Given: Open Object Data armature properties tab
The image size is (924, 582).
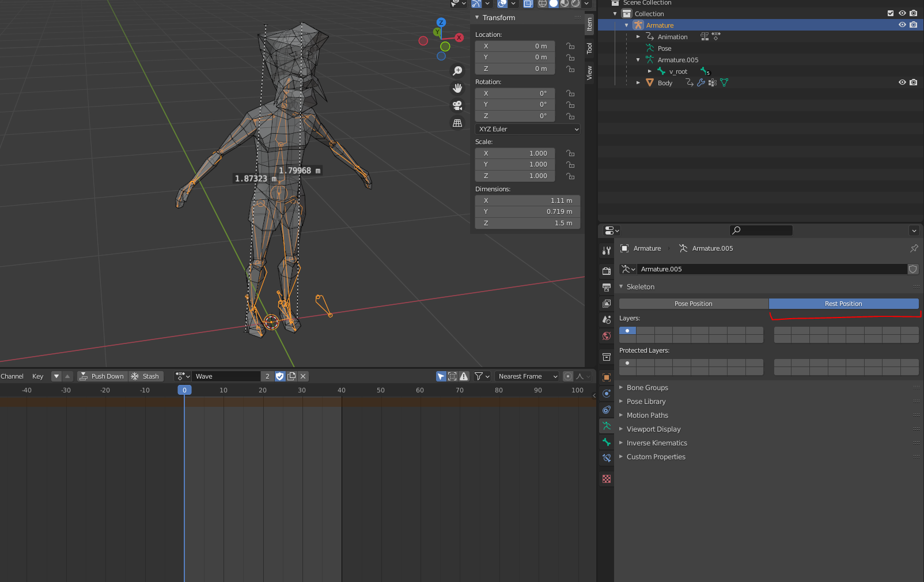Looking at the screenshot, I should (607, 426).
